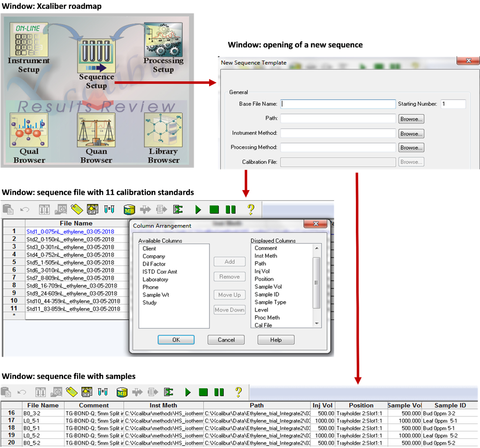The width and height of the screenshot is (480, 448).
Task: Select file Std7_8-809nL_ethylene_03-05-2018
Action: [70, 278]
